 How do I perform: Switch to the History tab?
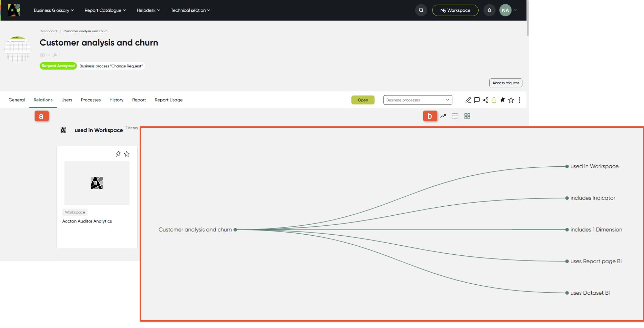click(x=116, y=100)
